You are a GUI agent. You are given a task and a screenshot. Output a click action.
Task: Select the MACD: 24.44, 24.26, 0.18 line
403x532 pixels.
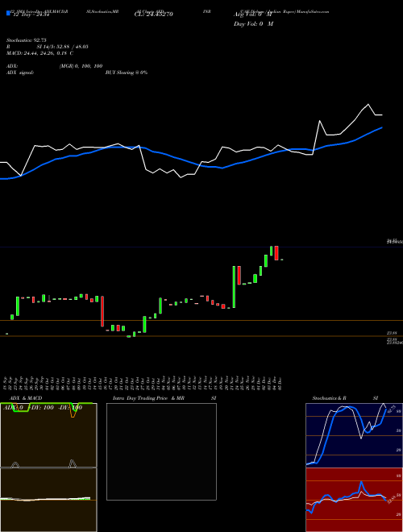click(40, 53)
